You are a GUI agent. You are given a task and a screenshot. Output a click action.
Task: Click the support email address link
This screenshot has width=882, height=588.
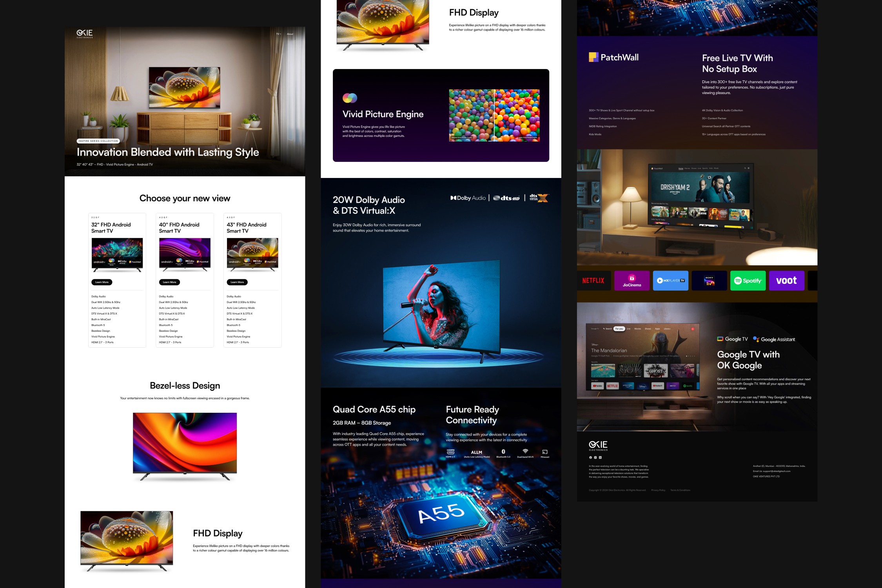tap(776, 471)
